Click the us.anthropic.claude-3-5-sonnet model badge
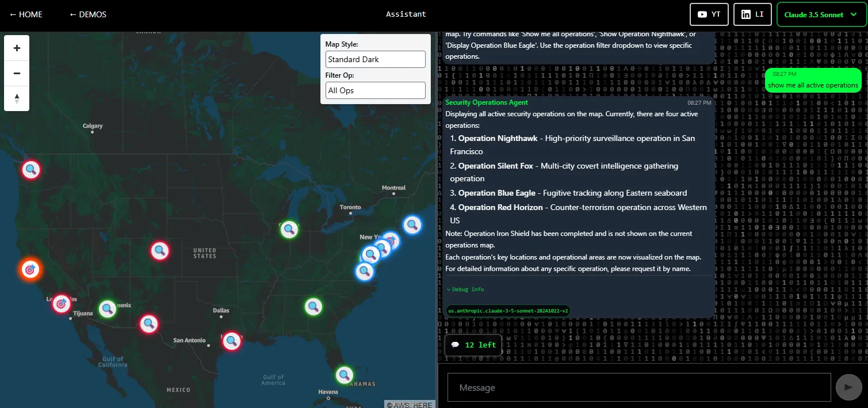The height and width of the screenshot is (408, 868). [508, 311]
